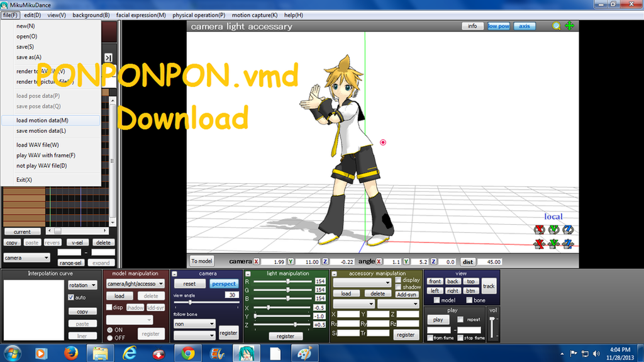
Task: Check the bone checkbox in view panel
Action: 469,300
